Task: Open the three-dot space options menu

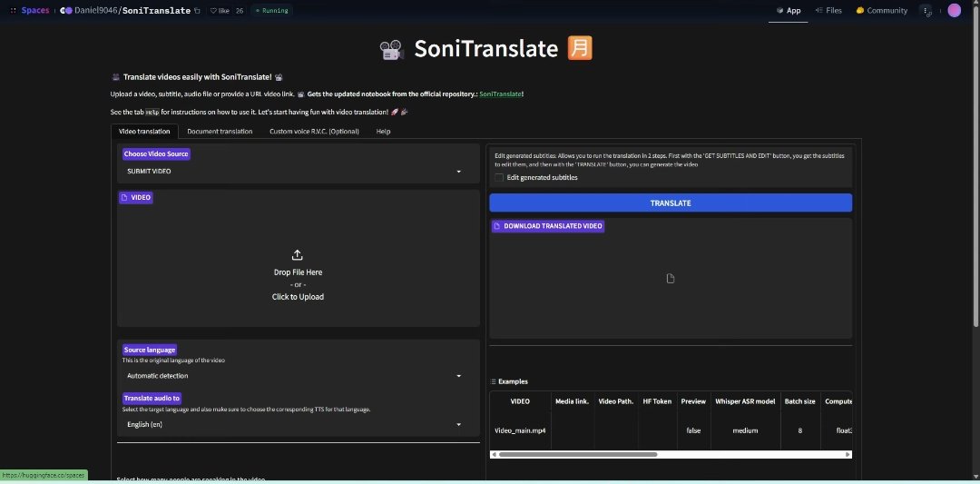Action: tap(926, 11)
